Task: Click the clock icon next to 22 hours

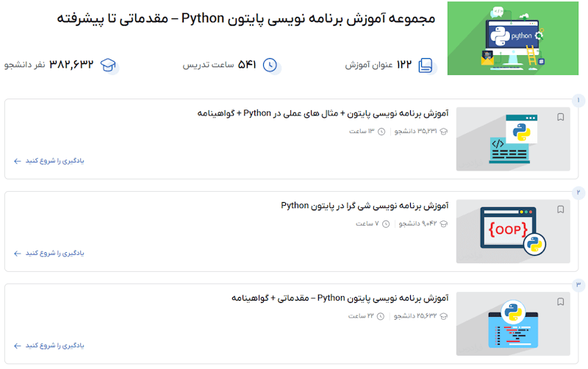Action: [x=381, y=316]
